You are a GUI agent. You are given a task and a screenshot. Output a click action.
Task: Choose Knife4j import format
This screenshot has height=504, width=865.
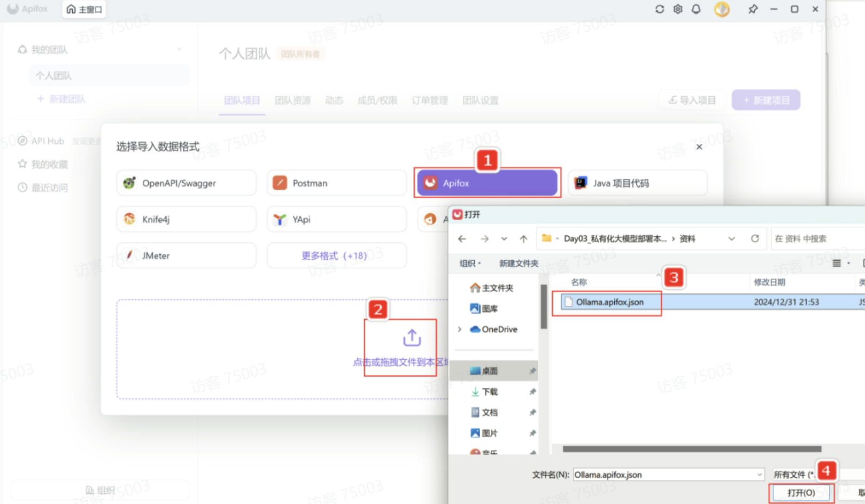click(187, 219)
